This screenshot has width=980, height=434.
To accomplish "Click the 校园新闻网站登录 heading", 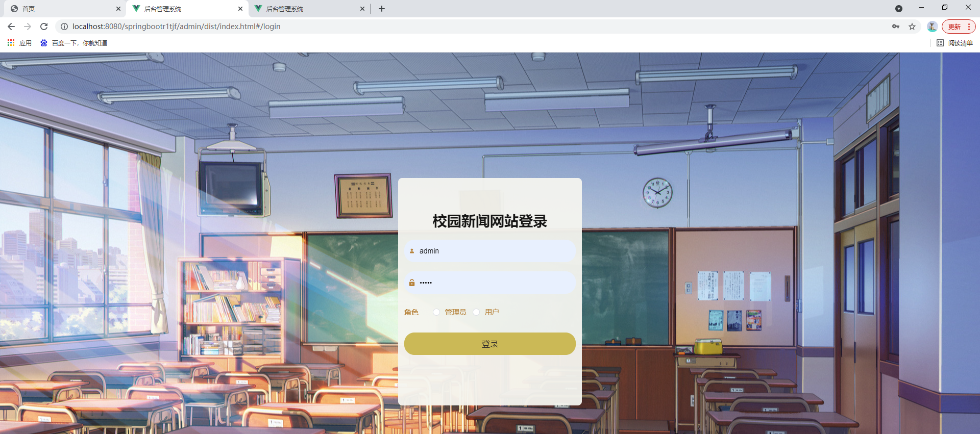I will pos(490,221).
